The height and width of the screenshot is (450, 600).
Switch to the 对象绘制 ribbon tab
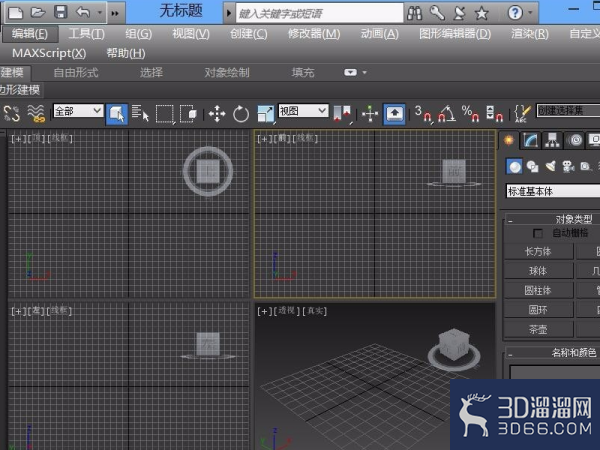pyautogui.click(x=227, y=72)
